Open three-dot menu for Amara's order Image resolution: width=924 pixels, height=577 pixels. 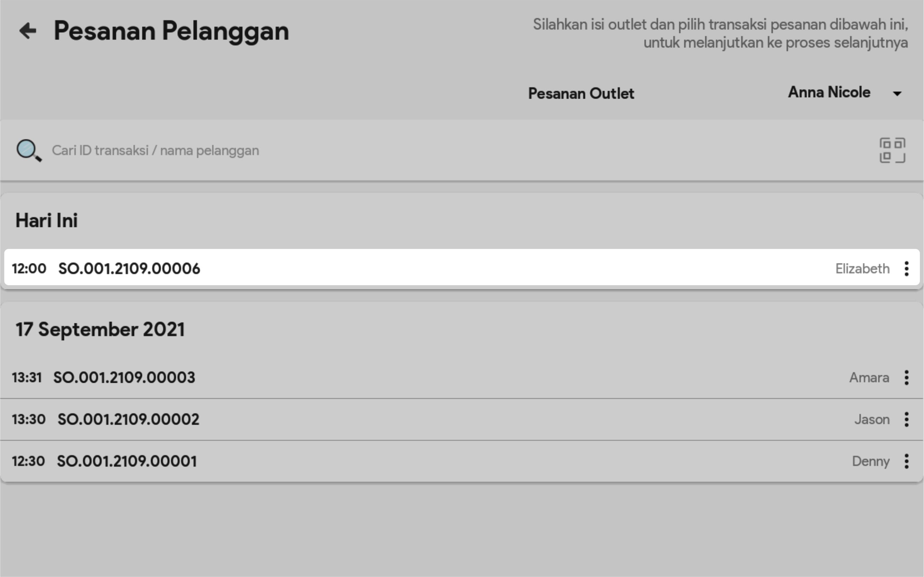pyautogui.click(x=906, y=378)
